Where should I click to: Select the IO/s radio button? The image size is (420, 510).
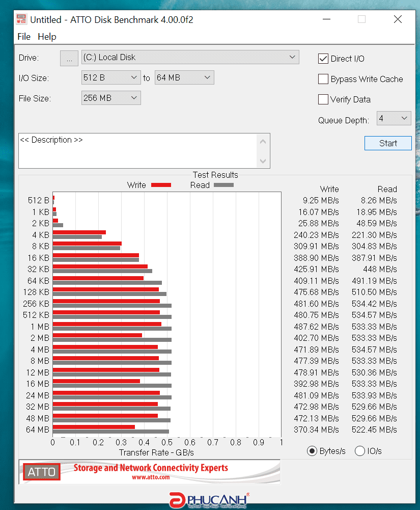[x=360, y=451]
